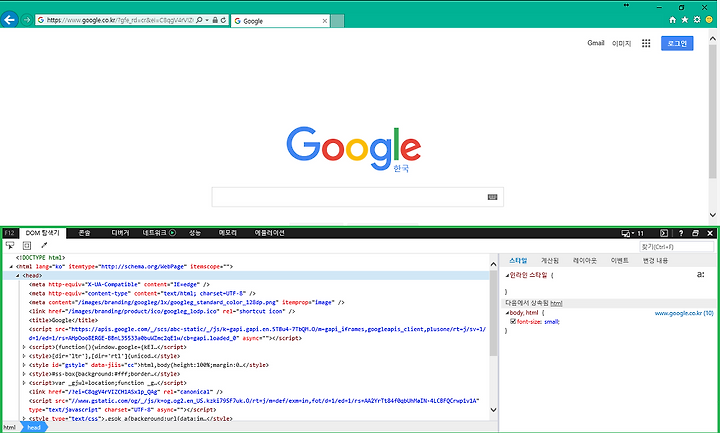Click the inherited-from html link
This screenshot has width=720, height=433.
tap(556, 303)
